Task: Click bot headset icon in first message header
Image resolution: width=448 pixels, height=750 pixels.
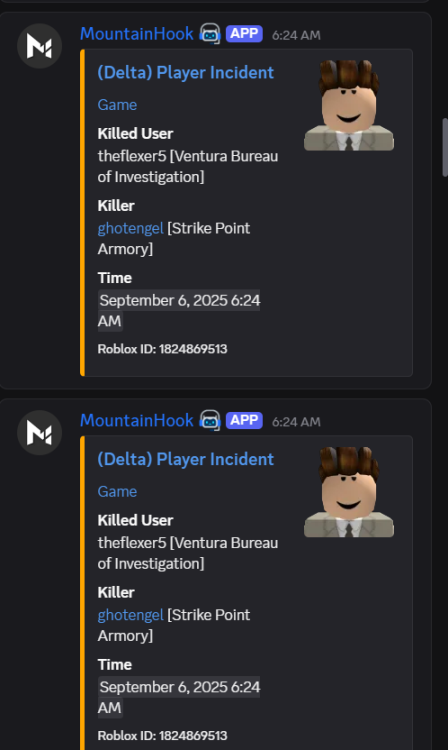Action: 210,34
